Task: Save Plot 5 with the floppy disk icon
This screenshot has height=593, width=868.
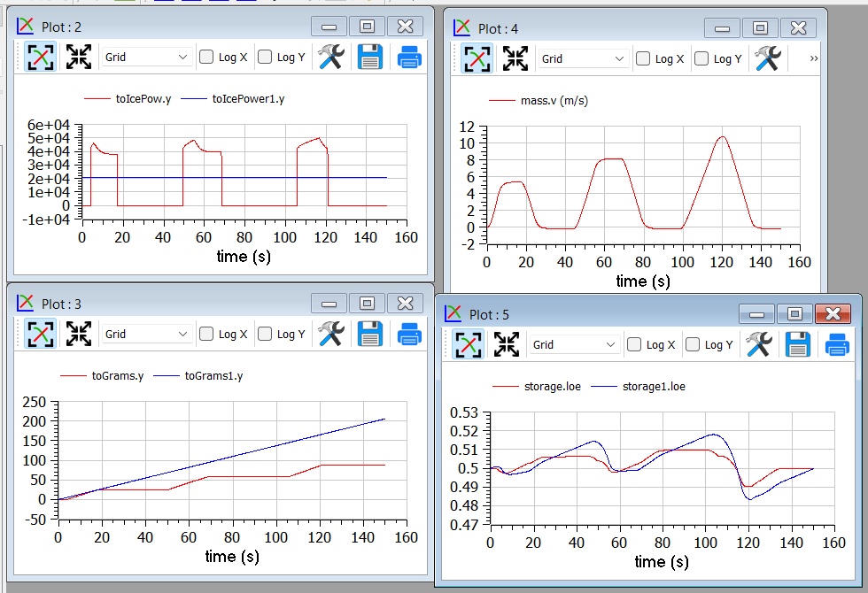Action: 798,344
